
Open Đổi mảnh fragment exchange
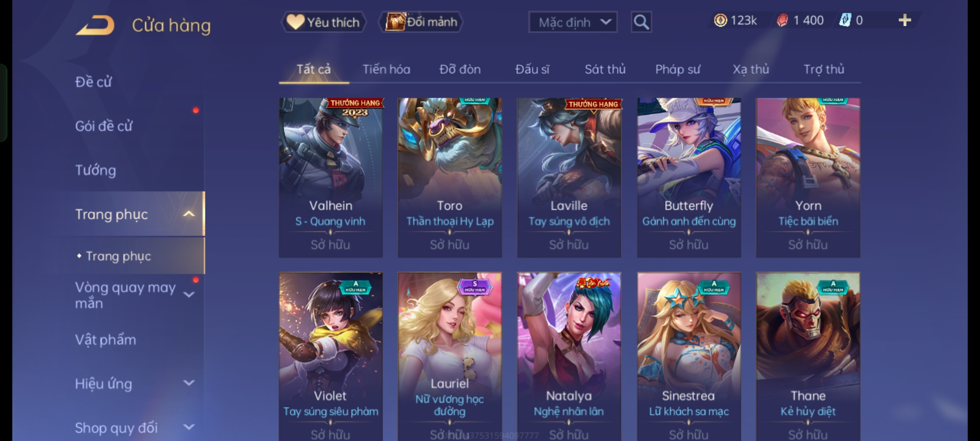pyautogui.click(x=421, y=22)
